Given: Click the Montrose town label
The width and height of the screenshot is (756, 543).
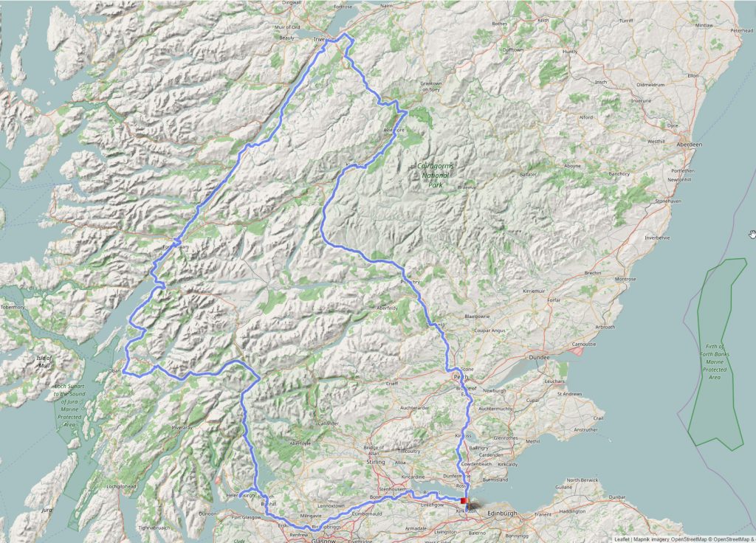Looking at the screenshot, I should click(625, 279).
